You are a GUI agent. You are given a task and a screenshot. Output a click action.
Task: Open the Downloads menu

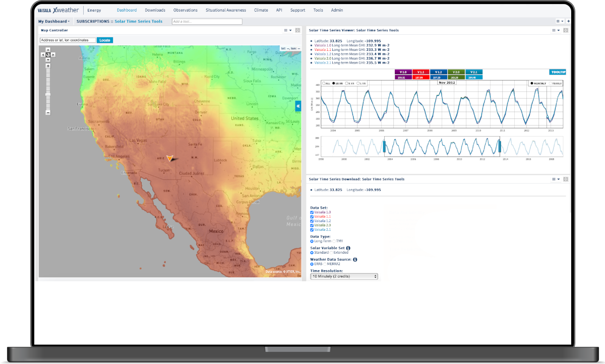[x=155, y=10]
